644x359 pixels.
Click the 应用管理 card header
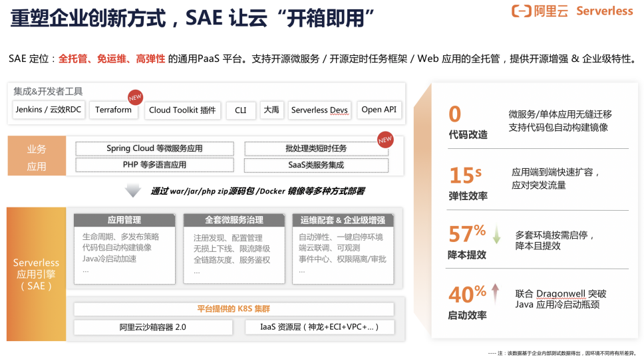click(124, 220)
